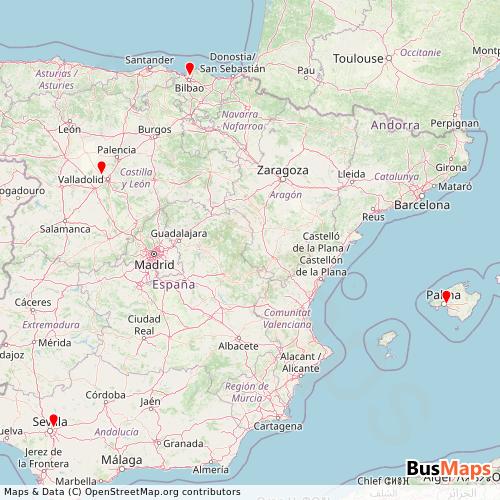Click the Barcelona city label
The image size is (500, 500).
422,205
